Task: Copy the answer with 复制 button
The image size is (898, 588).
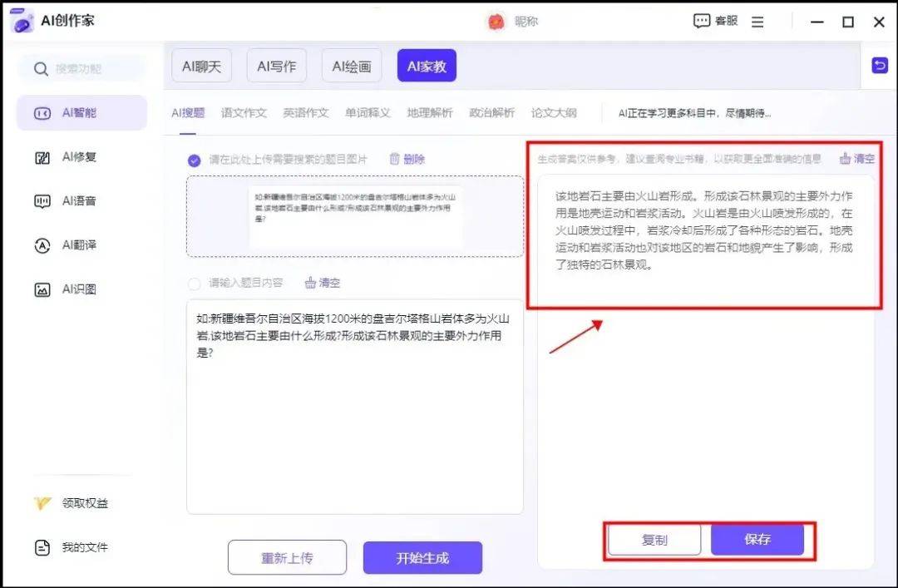Action: pos(654,540)
